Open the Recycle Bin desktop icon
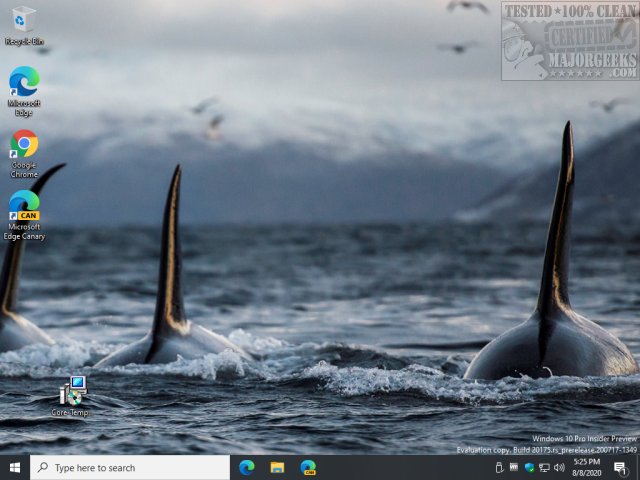This screenshot has width=640, height=480. [23, 20]
